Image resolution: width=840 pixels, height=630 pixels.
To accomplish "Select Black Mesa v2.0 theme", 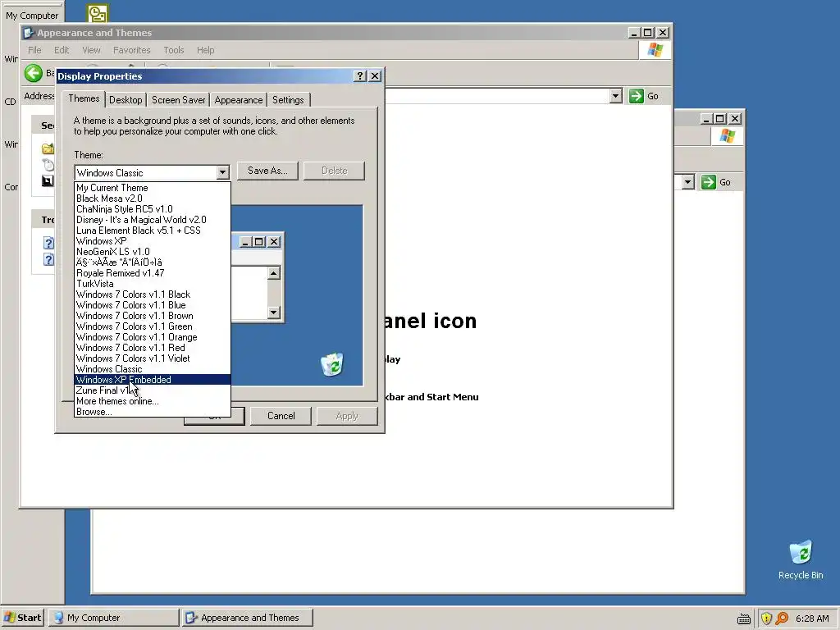I will pos(153,199).
